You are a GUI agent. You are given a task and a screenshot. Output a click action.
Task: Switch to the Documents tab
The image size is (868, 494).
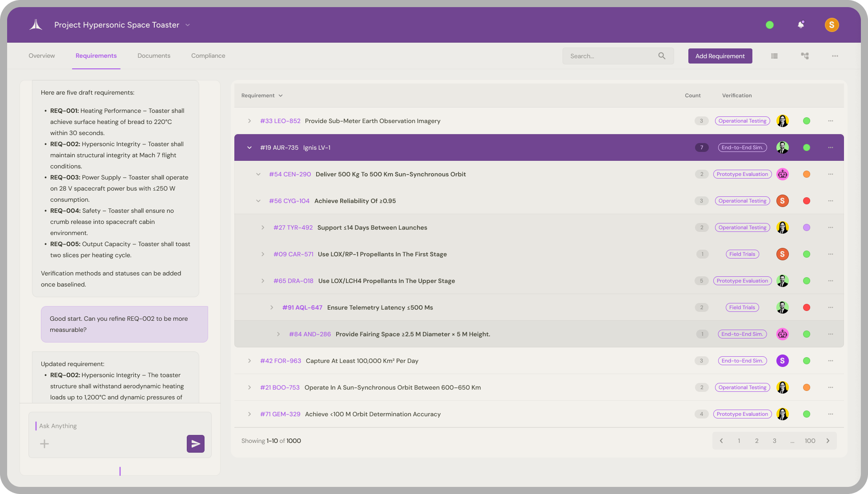click(x=154, y=56)
